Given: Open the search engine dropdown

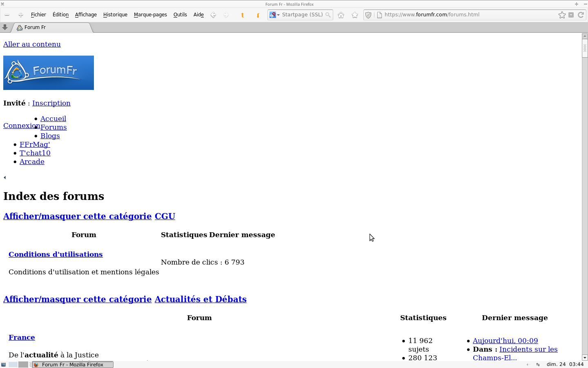Looking at the screenshot, I should tap(274, 15).
